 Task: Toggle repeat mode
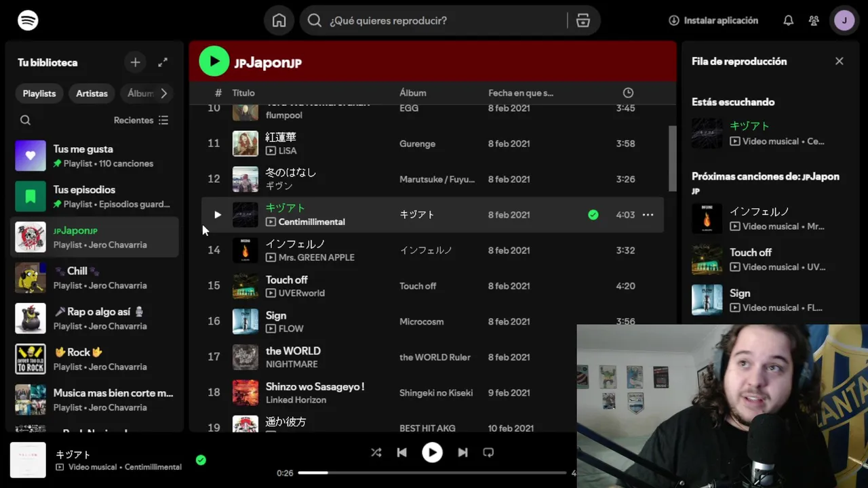[488, 452]
